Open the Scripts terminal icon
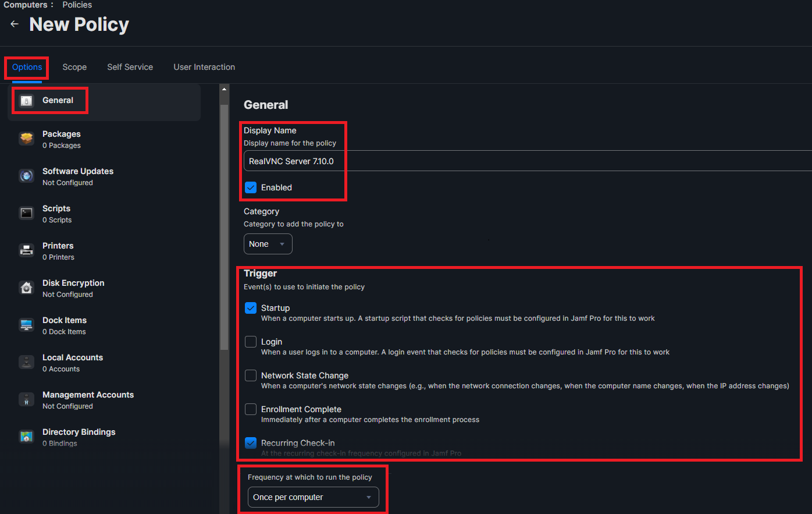This screenshot has height=514, width=812. 27,213
